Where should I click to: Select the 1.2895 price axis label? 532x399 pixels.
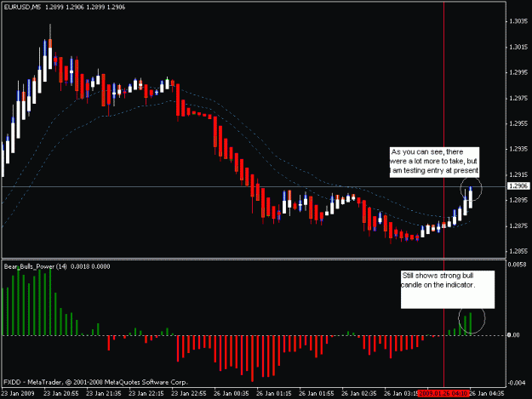coord(518,200)
